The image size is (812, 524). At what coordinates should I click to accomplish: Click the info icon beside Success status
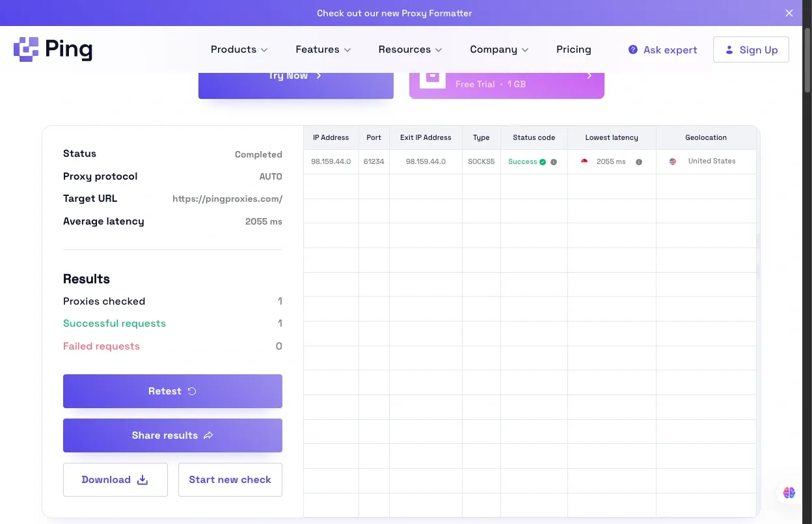[x=554, y=162]
